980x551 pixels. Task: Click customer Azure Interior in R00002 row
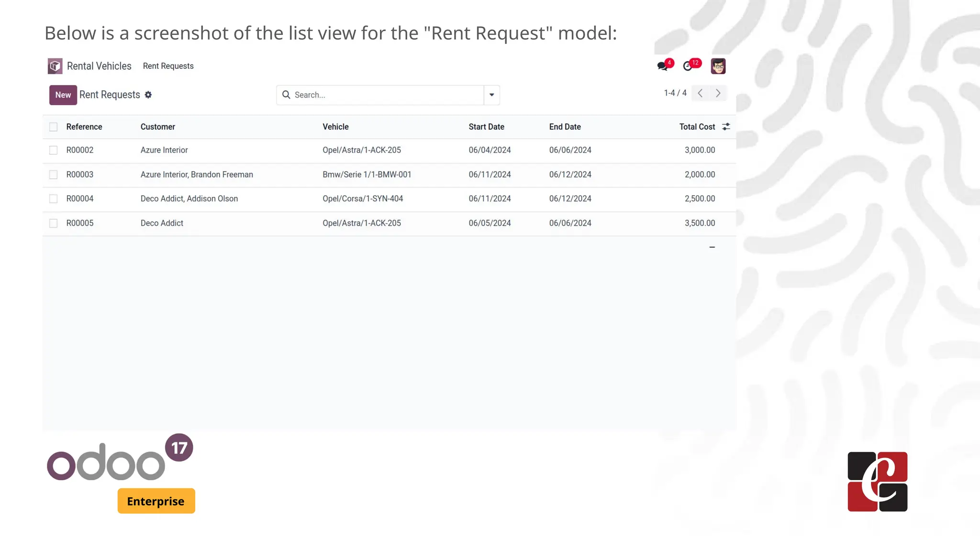point(164,150)
